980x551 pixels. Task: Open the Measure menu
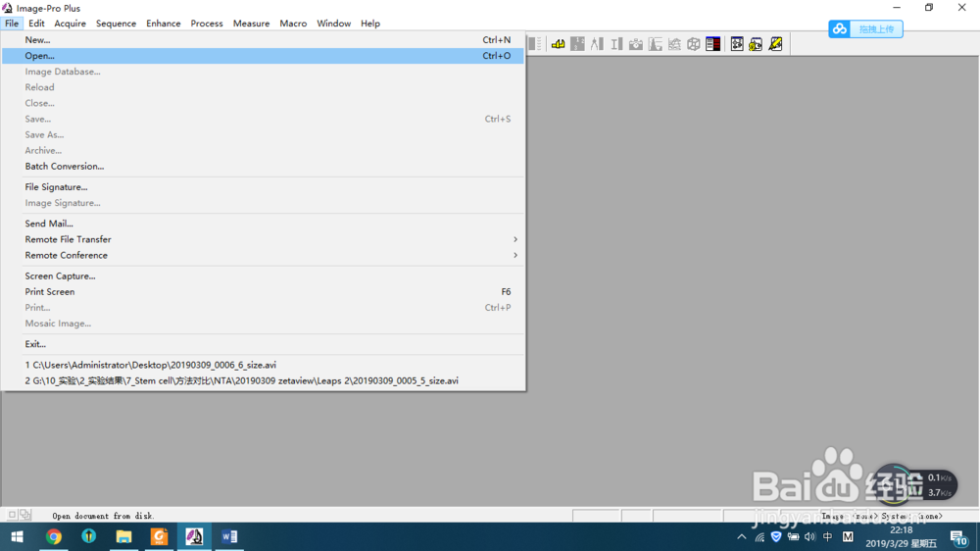pyautogui.click(x=251, y=24)
